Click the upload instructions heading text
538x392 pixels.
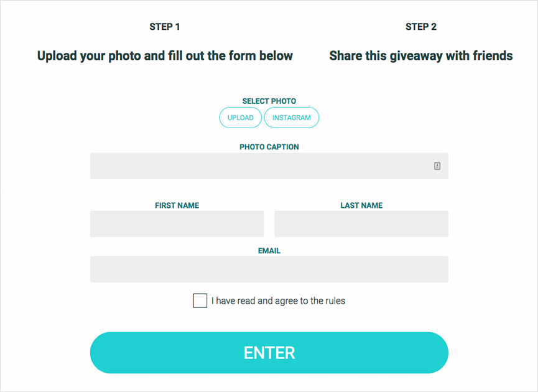point(165,55)
